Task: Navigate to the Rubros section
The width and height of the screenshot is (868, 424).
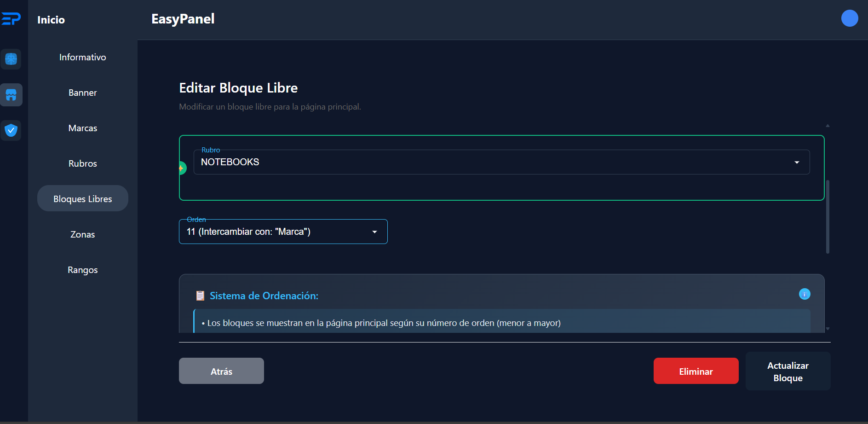Action: (x=83, y=163)
